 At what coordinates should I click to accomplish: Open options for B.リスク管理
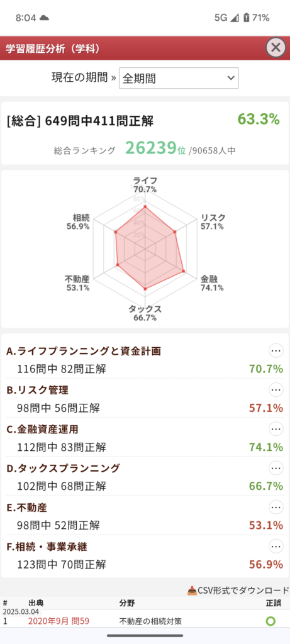276,389
